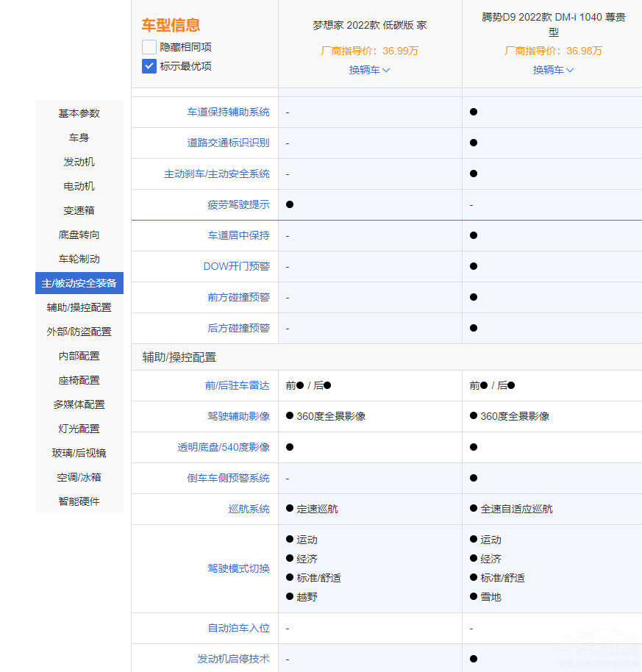642x672 pixels.
Task: Open the 自动泊车入位 link
Action: [238, 628]
